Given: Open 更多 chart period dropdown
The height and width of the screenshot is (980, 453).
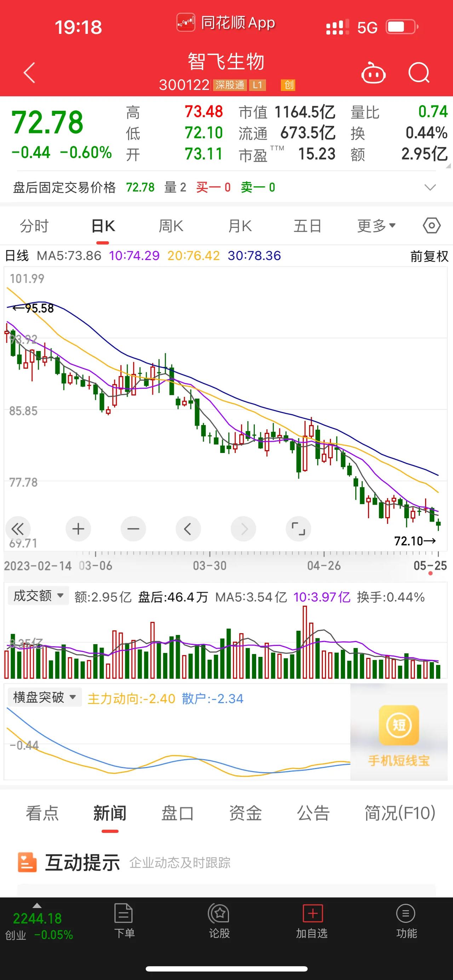Looking at the screenshot, I should point(376,226).
